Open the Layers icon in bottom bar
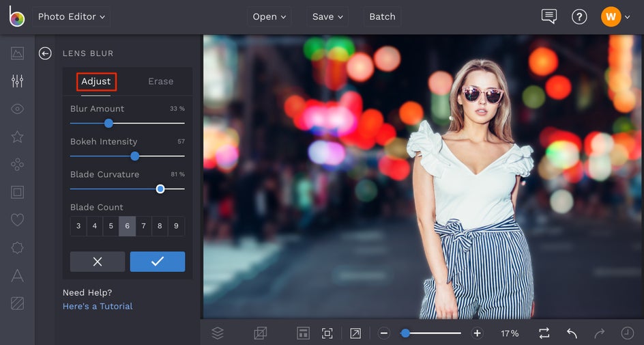 pyautogui.click(x=218, y=333)
